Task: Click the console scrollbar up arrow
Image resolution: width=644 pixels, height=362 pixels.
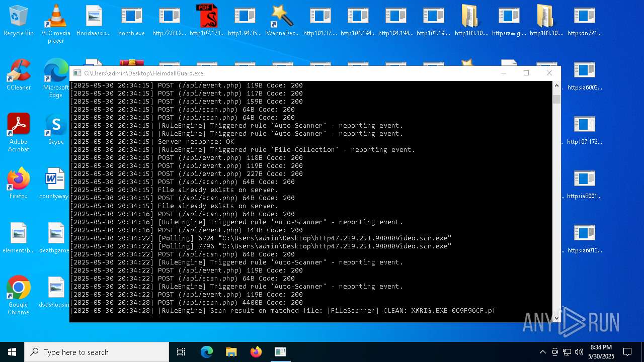Action: pos(556,85)
